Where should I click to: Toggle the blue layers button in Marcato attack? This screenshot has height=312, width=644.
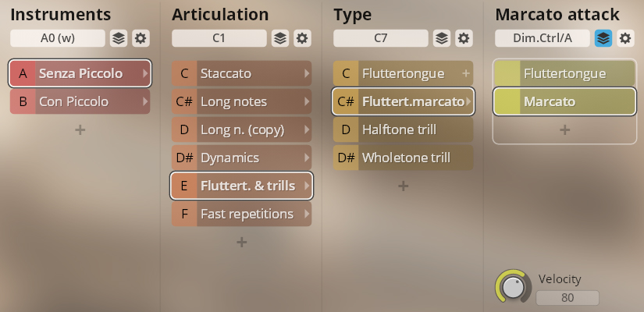(603, 38)
